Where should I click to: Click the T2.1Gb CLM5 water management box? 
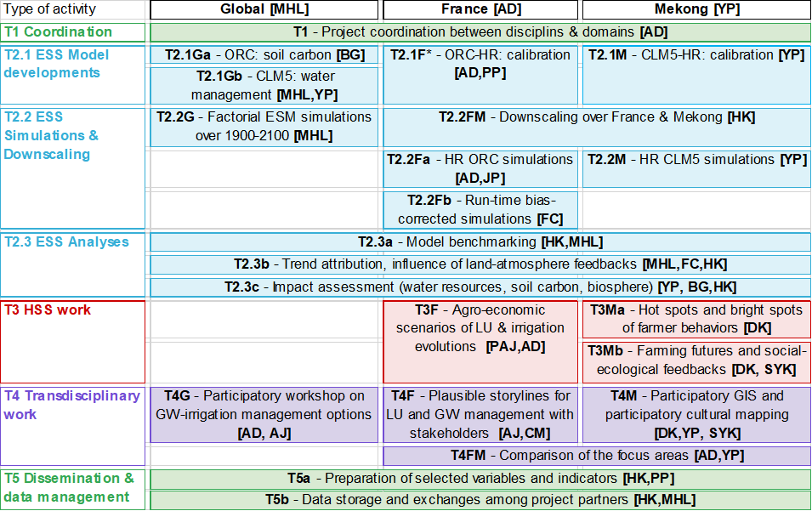pyautogui.click(x=264, y=85)
